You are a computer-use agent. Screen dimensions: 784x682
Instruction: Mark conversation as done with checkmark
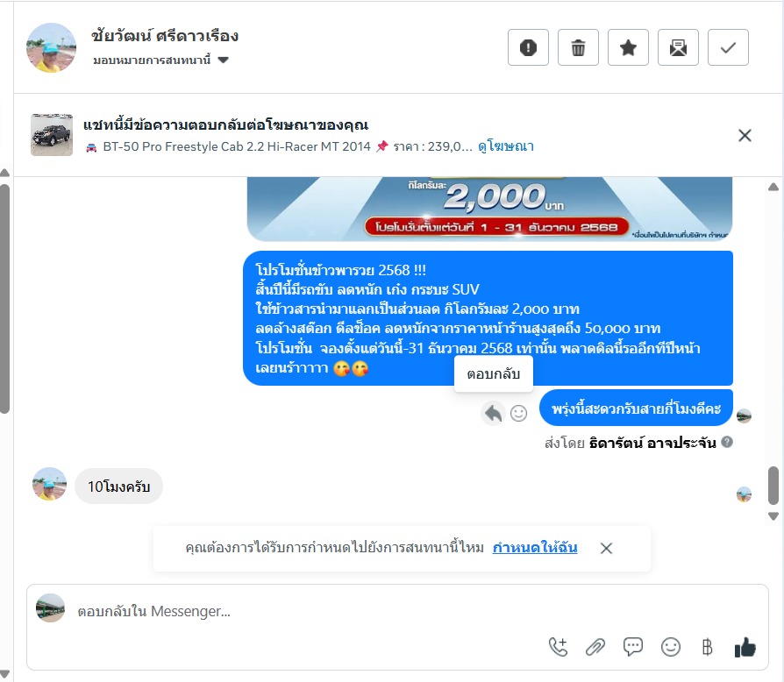tap(728, 47)
